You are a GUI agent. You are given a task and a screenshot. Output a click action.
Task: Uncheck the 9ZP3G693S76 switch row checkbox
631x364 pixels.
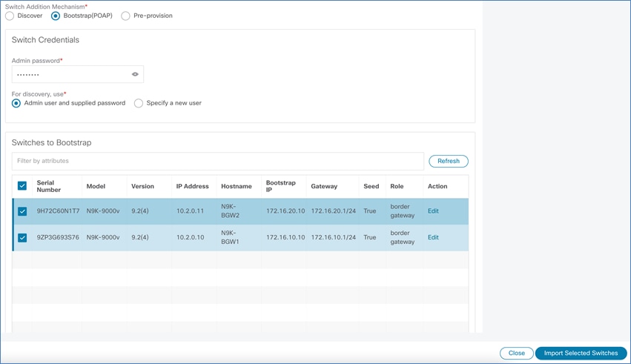[x=22, y=238]
